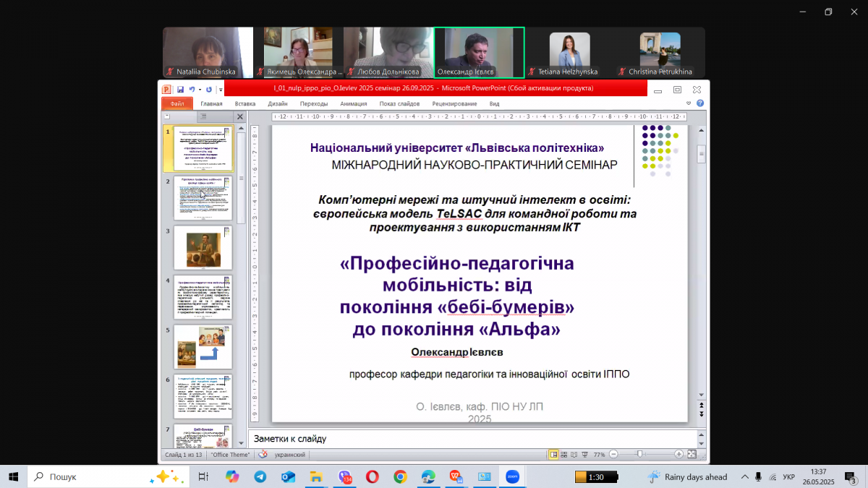Screen dimensions: 868x488
Task: Toggle Normal view button in status bar
Action: [x=554, y=455]
